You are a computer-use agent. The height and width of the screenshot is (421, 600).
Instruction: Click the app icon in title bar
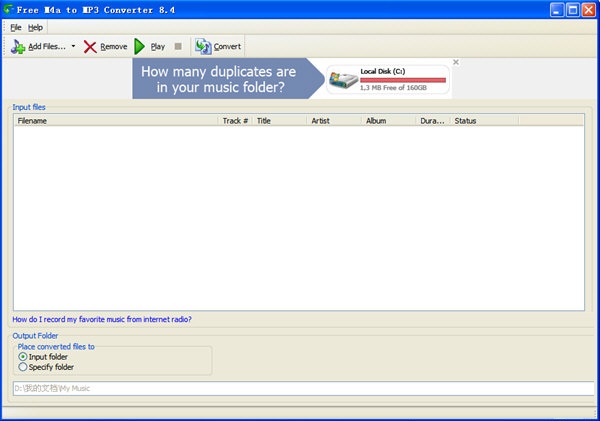tap(8, 10)
